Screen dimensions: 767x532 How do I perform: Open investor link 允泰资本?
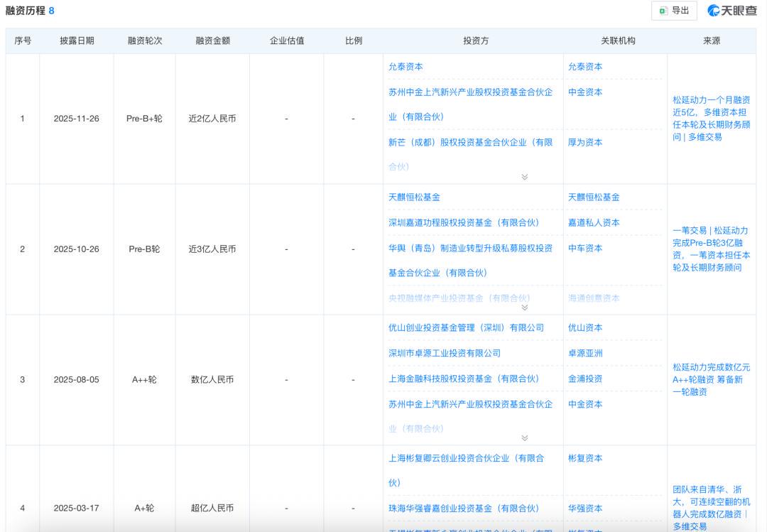(x=406, y=67)
